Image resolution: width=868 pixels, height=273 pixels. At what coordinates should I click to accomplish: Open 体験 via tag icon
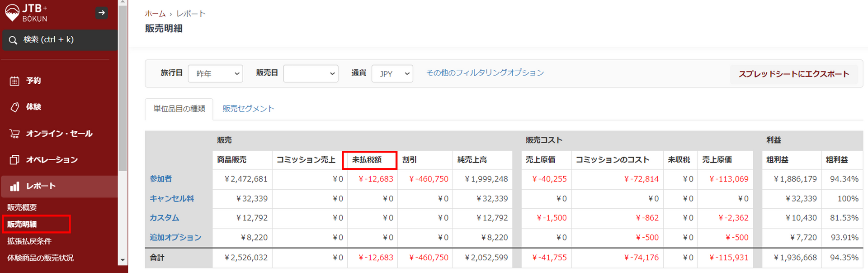point(14,107)
